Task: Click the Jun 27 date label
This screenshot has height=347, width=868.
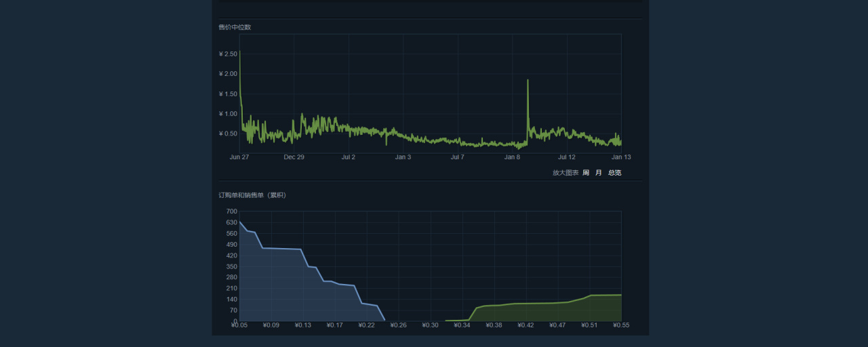Action: click(239, 157)
